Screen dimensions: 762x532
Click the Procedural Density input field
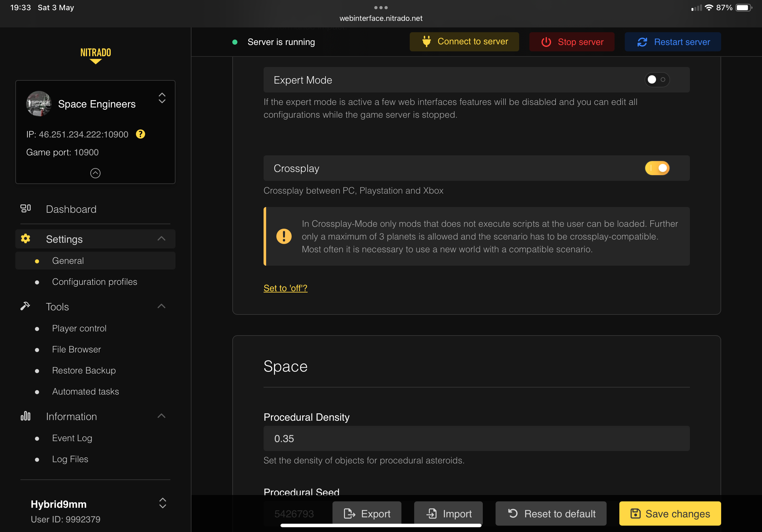[x=476, y=438]
